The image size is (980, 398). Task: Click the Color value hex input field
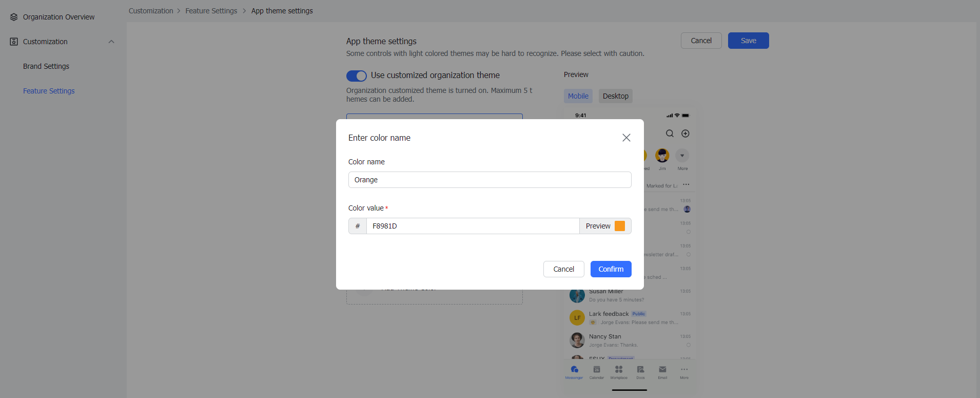click(x=473, y=226)
